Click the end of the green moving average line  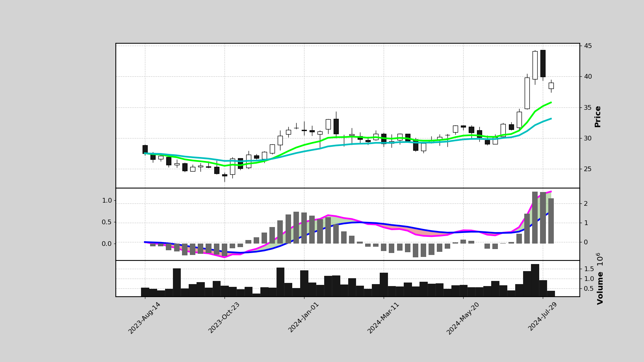tap(551, 102)
